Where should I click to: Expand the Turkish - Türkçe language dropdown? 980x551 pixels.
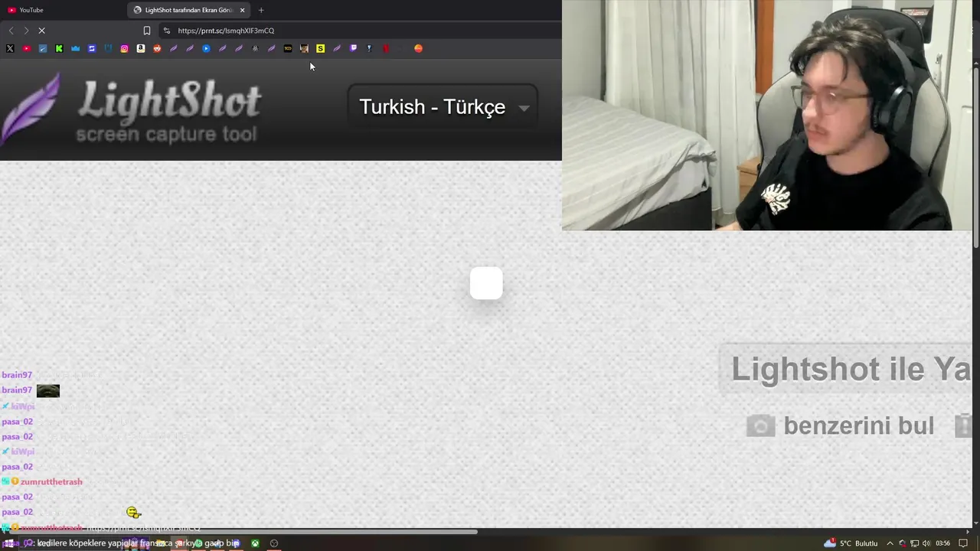click(444, 107)
